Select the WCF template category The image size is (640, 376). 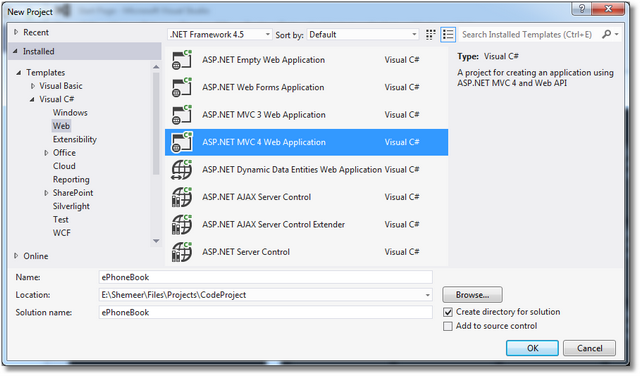coord(62,233)
